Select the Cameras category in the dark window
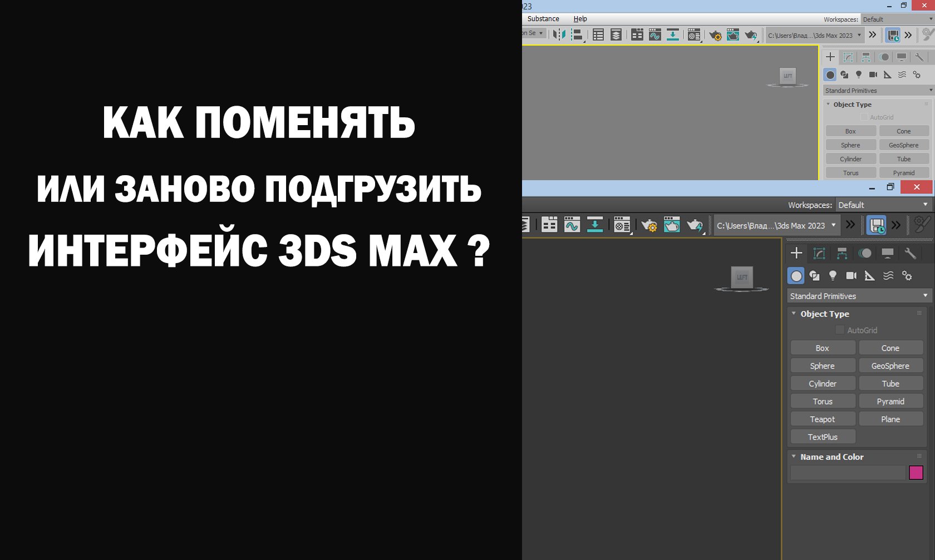The width and height of the screenshot is (935, 560). pyautogui.click(x=851, y=275)
